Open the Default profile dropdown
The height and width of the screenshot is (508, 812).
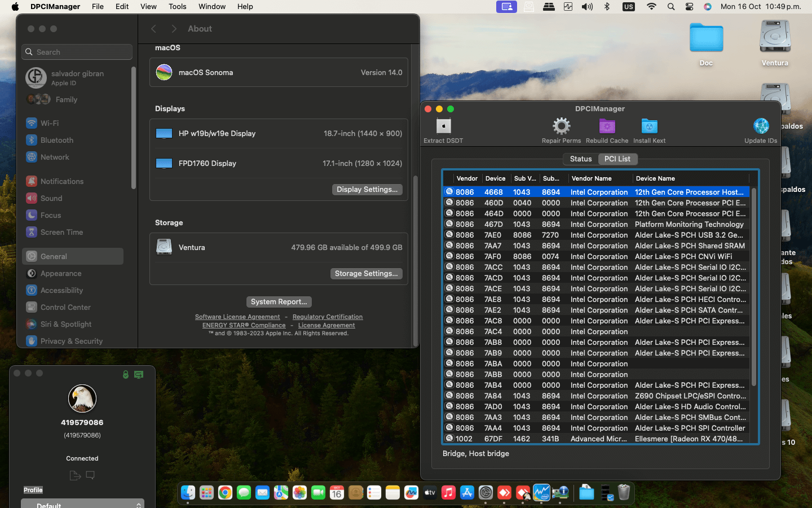(x=82, y=504)
